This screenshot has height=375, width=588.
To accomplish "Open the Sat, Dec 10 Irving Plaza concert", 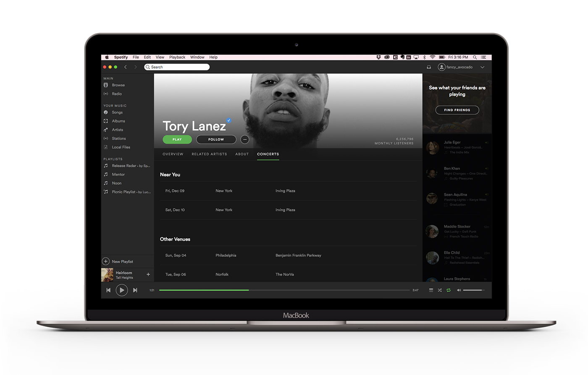I will pos(288,210).
